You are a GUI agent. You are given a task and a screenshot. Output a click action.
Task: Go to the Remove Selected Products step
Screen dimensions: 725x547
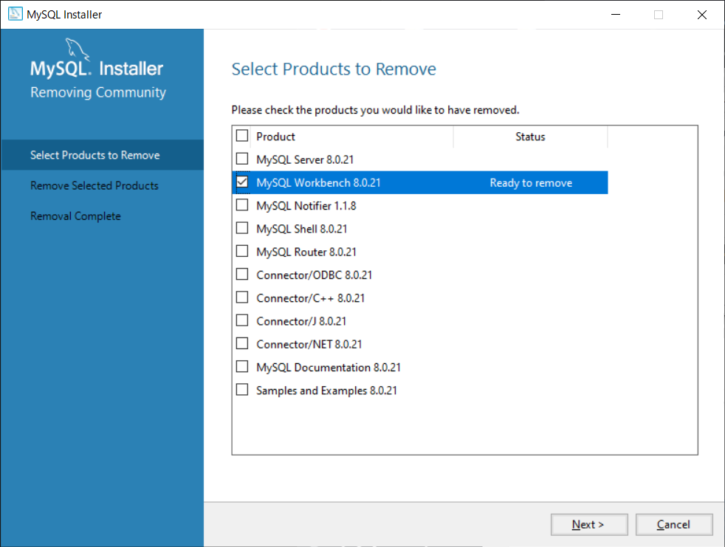coord(94,186)
